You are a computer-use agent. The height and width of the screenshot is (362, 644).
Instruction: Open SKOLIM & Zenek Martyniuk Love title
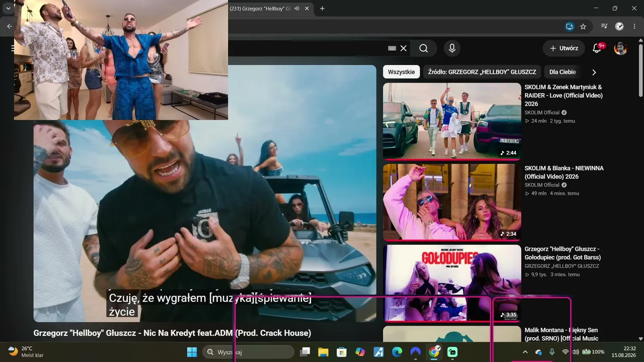[x=563, y=95]
